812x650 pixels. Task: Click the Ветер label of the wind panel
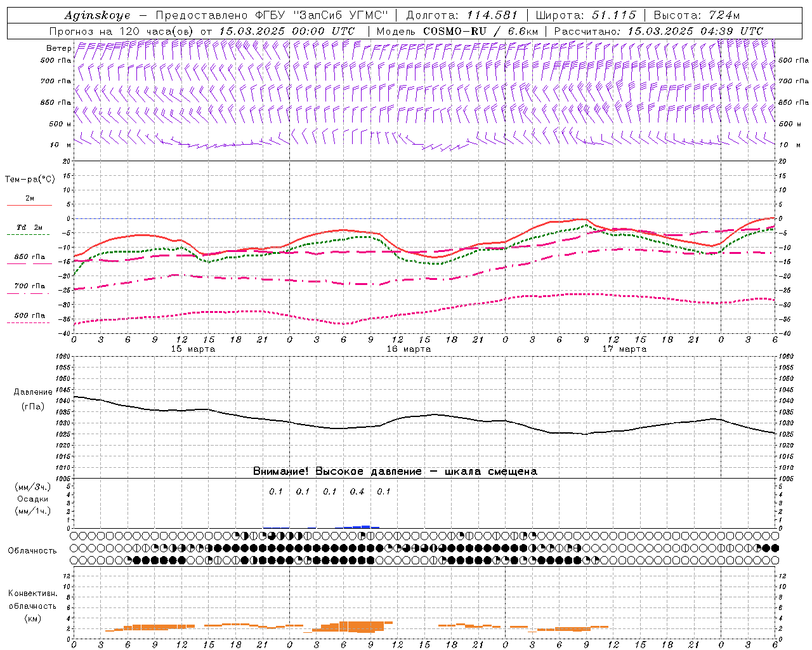[x=59, y=48]
